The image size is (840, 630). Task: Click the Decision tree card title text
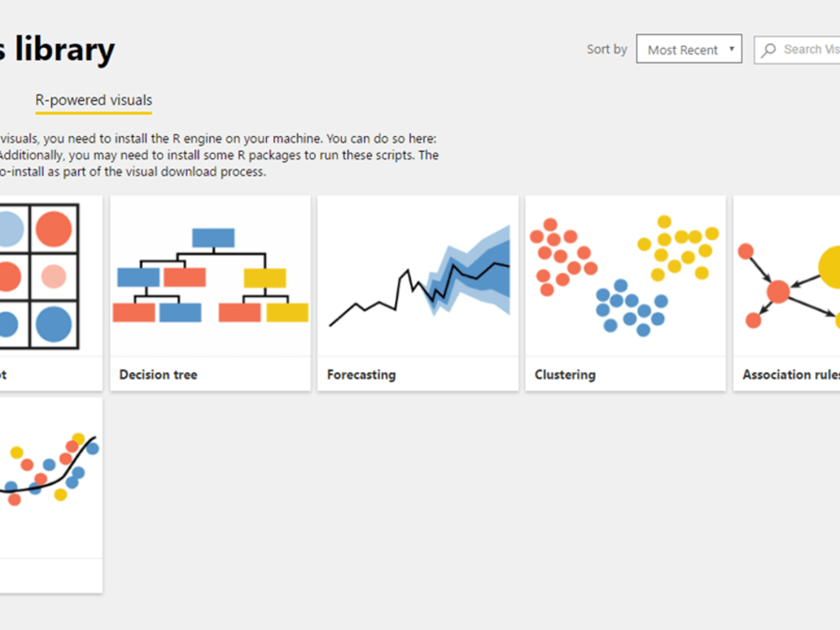tap(158, 375)
